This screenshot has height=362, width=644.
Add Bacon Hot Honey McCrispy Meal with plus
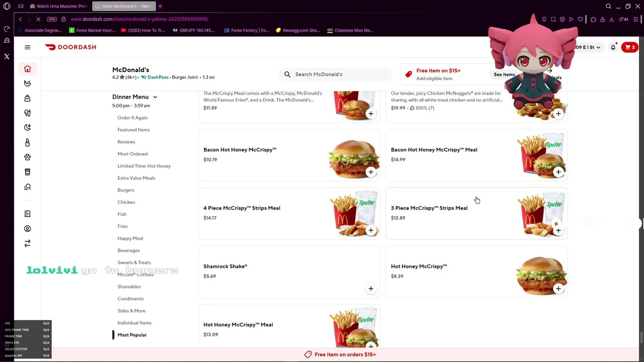(x=558, y=172)
